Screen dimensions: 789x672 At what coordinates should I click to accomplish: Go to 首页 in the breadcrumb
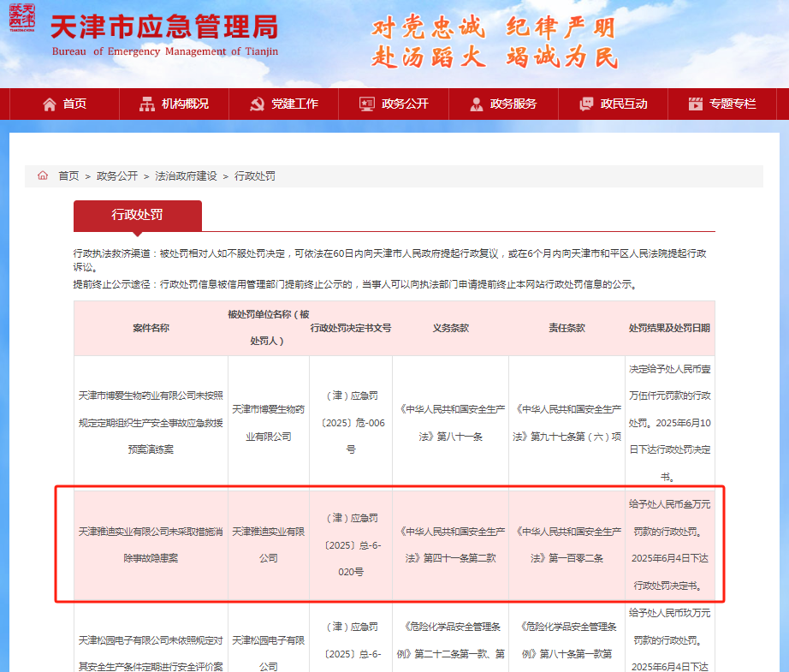point(69,176)
